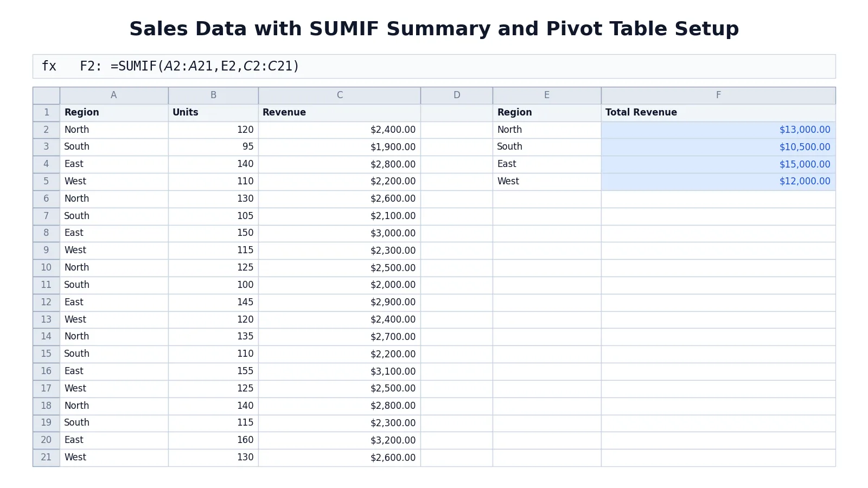The image size is (868, 488).
Task: Select the units cell showing 160
Action: point(213,440)
